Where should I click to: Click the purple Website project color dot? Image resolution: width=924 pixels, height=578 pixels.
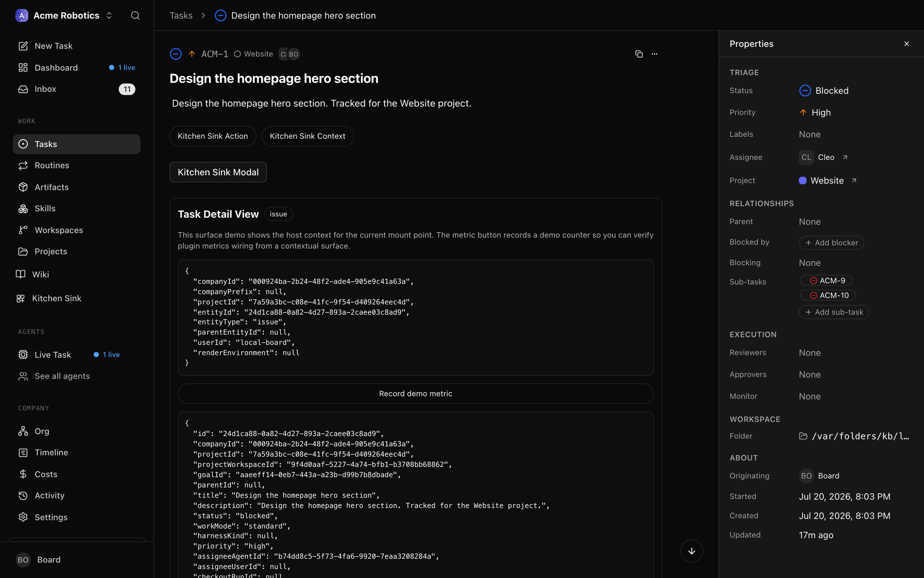803,180
